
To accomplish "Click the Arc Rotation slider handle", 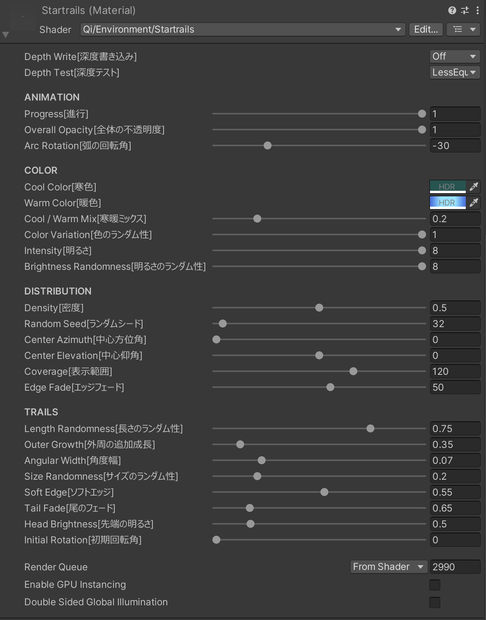I will (x=268, y=146).
